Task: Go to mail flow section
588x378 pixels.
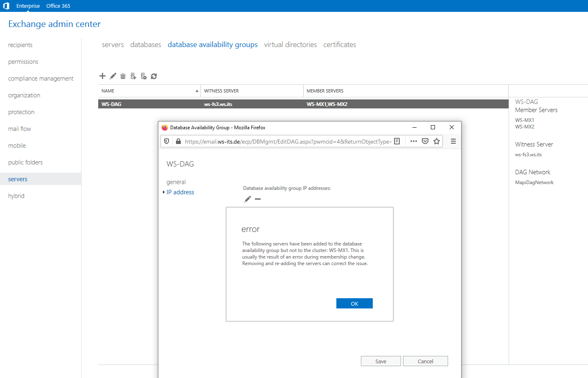Action: click(20, 129)
